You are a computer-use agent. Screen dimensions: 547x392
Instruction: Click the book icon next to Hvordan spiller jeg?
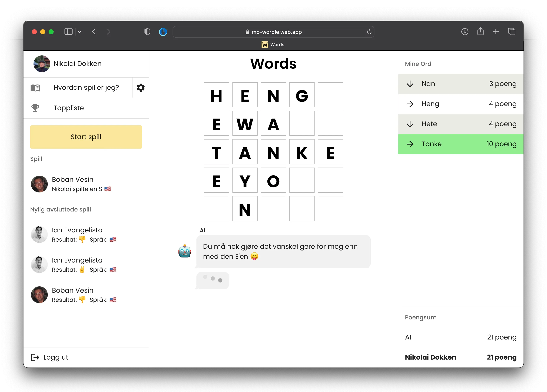35,87
